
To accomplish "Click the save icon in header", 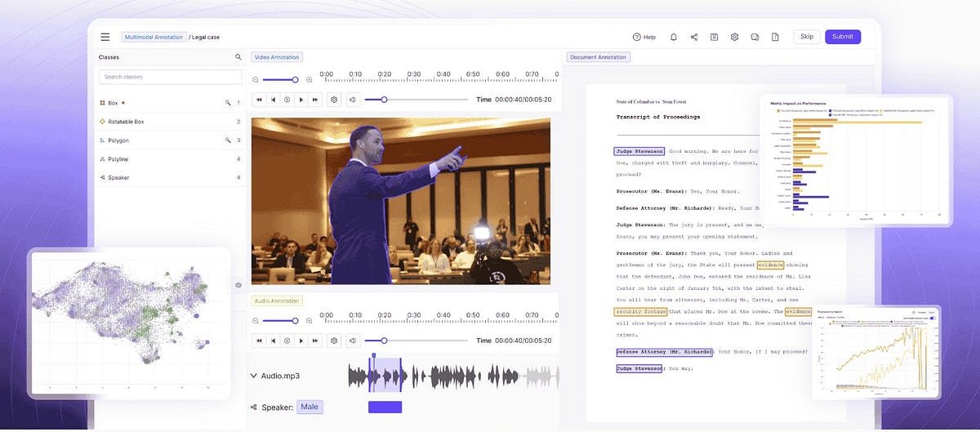I will pyautogui.click(x=714, y=37).
